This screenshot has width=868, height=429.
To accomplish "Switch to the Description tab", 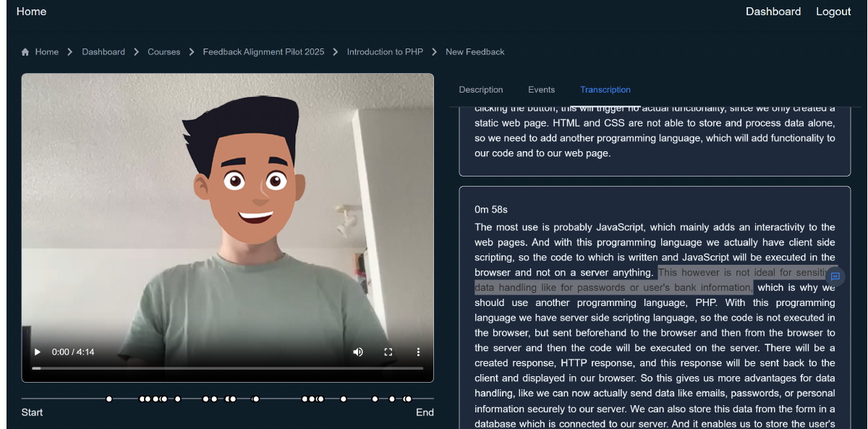I will pyautogui.click(x=481, y=90).
